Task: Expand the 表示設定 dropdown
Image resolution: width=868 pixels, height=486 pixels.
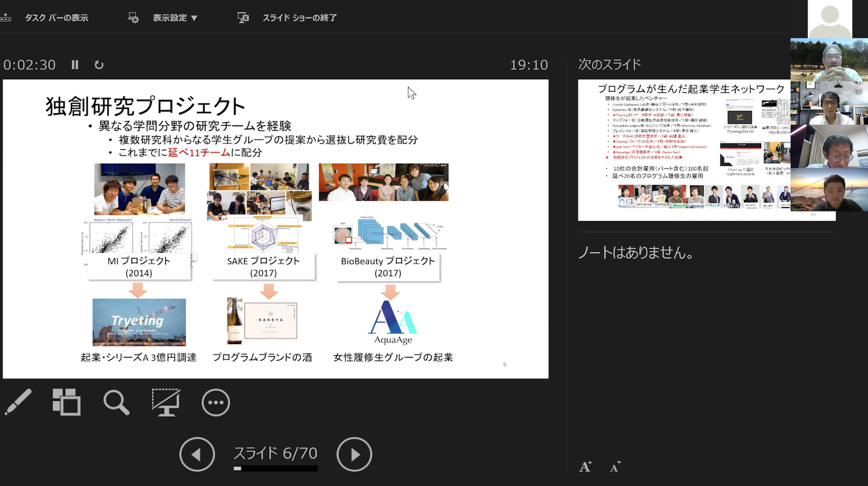Action: click(x=174, y=18)
